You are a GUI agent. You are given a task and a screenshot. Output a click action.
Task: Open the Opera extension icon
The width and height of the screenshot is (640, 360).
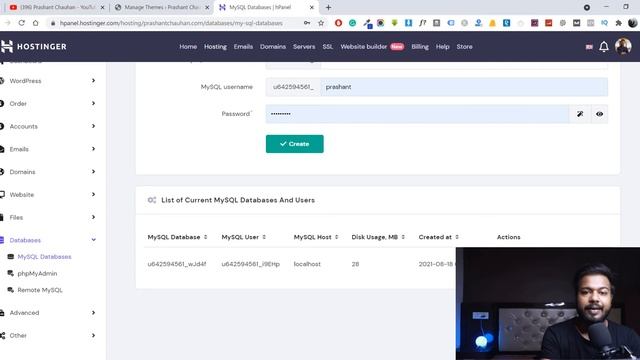click(x=338, y=23)
